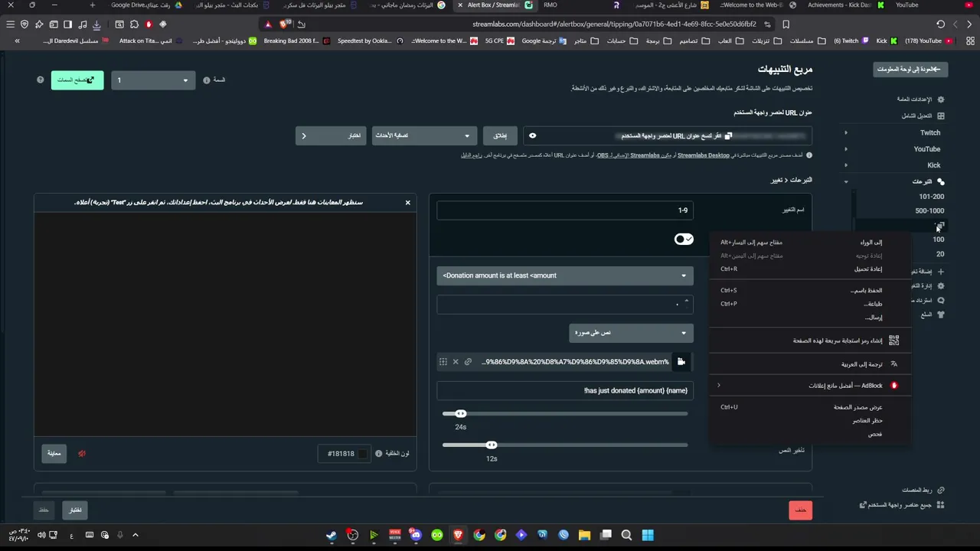Expand the Twitch section in sidebar
The width and height of the screenshot is (980, 551).
click(846, 133)
